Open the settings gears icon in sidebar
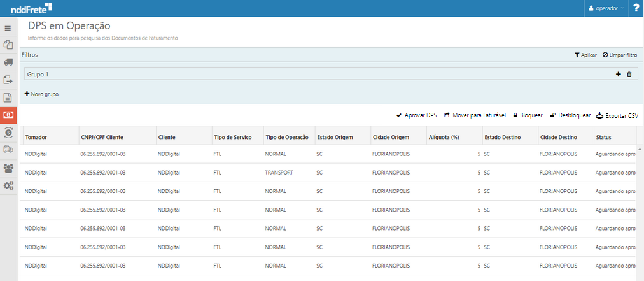The width and height of the screenshot is (644, 281). [x=8, y=185]
